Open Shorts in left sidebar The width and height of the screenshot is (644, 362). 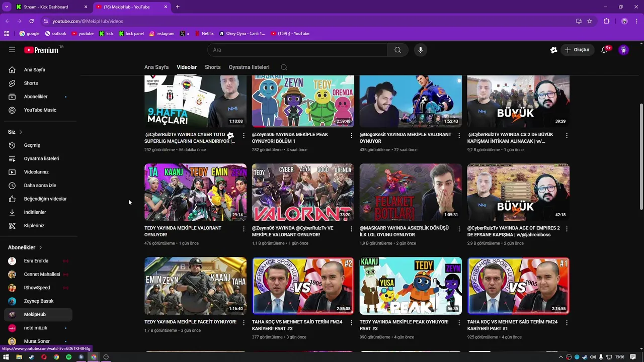click(x=38, y=83)
